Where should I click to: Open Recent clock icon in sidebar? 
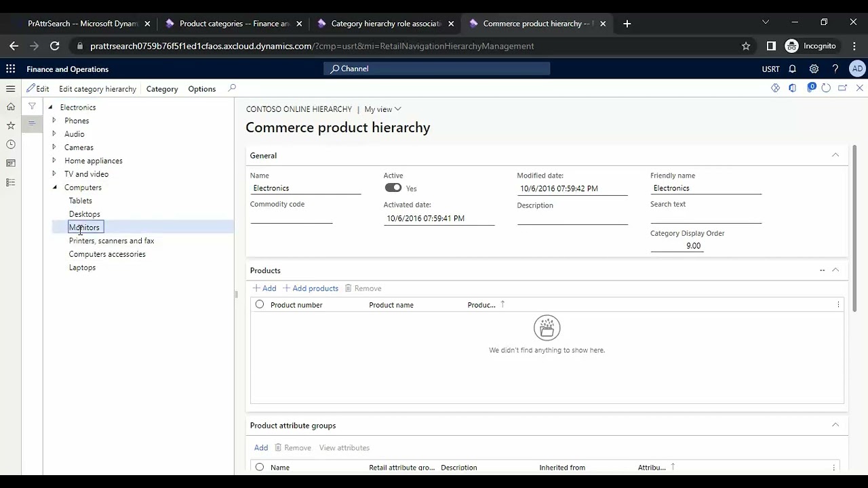coord(10,144)
